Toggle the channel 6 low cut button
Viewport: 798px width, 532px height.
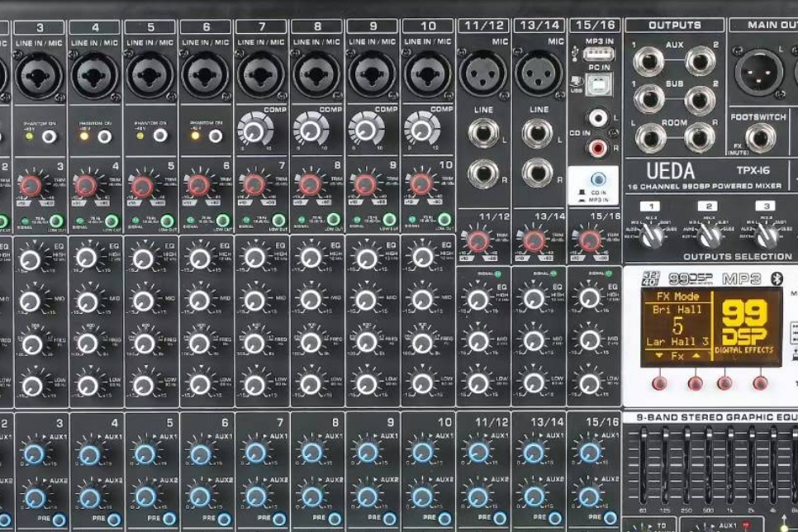click(223, 221)
